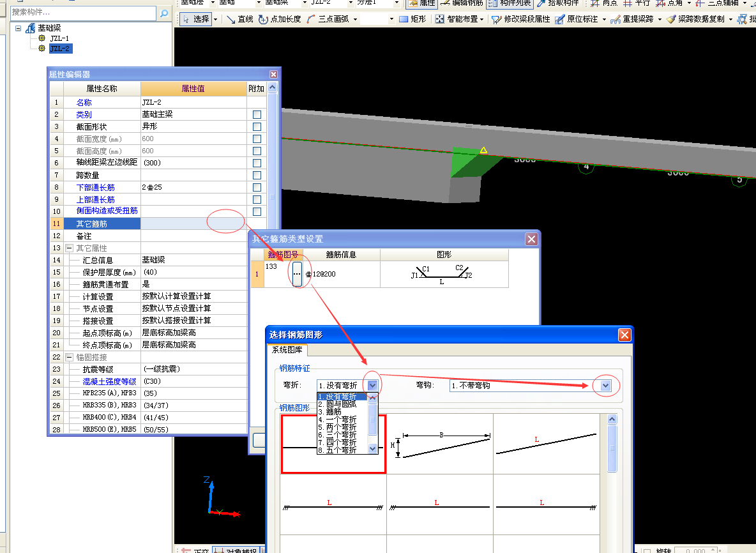Check 附加 box for 截面高度 row
The image size is (756, 553).
257,151
